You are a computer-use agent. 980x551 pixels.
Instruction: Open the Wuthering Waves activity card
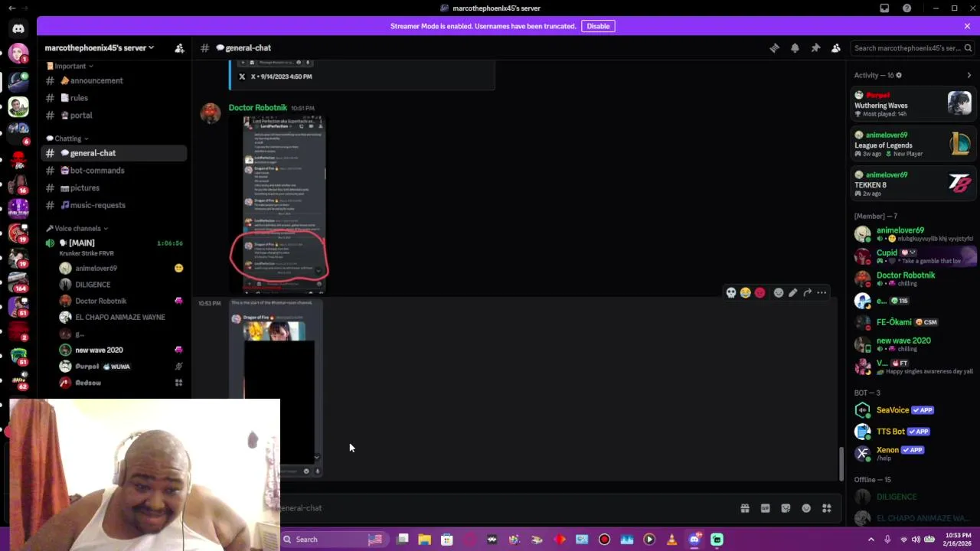click(913, 104)
